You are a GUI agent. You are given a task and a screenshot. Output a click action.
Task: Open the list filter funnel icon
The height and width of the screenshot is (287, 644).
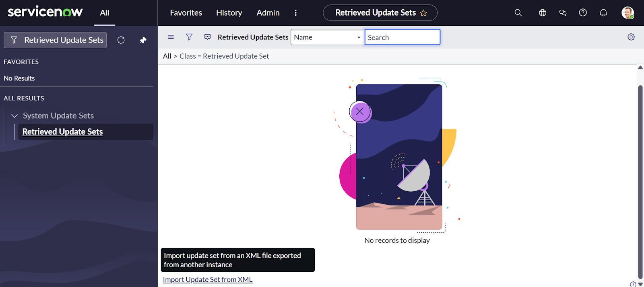[x=189, y=37]
